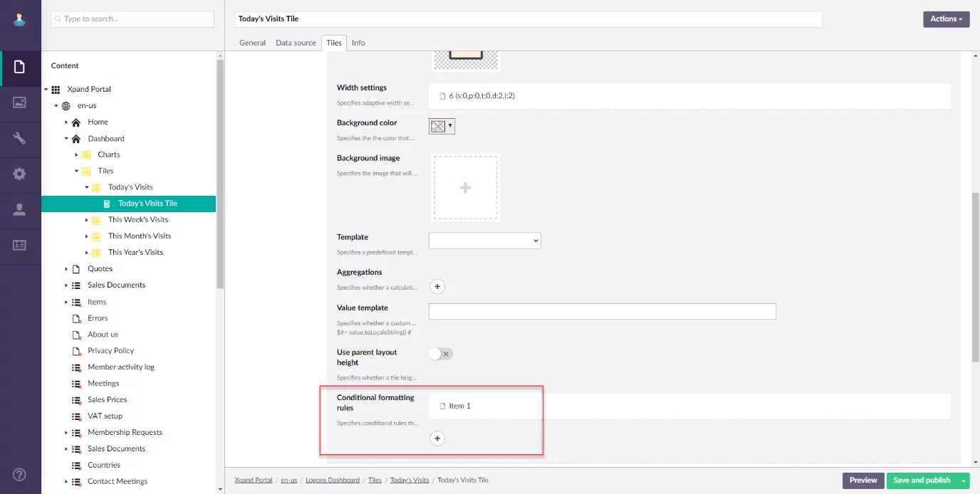The height and width of the screenshot is (494, 980).
Task: Toggle Use parent layout height switch
Action: point(441,354)
